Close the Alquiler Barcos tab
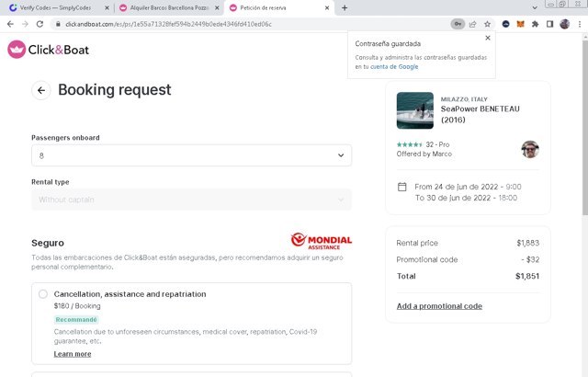588x377 pixels. [217, 7]
